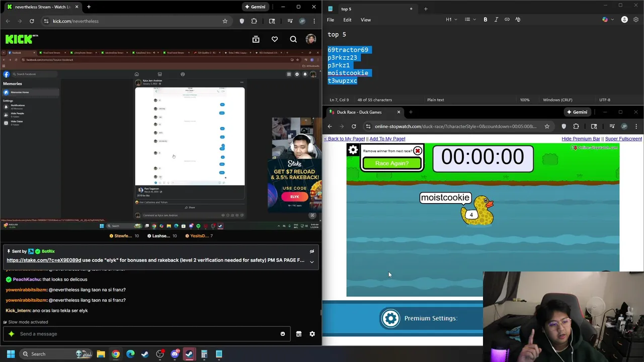Open Notepad View menu
The width and height of the screenshot is (644, 362).
pyautogui.click(x=366, y=20)
